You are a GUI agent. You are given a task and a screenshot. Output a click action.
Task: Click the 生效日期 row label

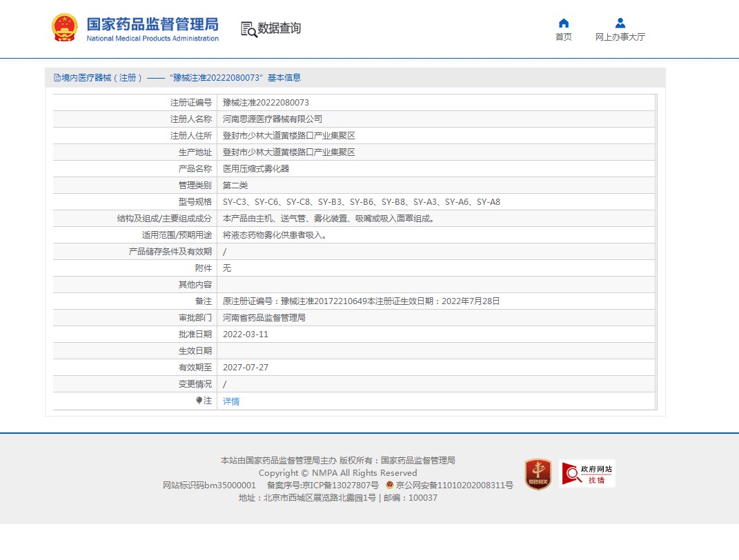[195, 351]
